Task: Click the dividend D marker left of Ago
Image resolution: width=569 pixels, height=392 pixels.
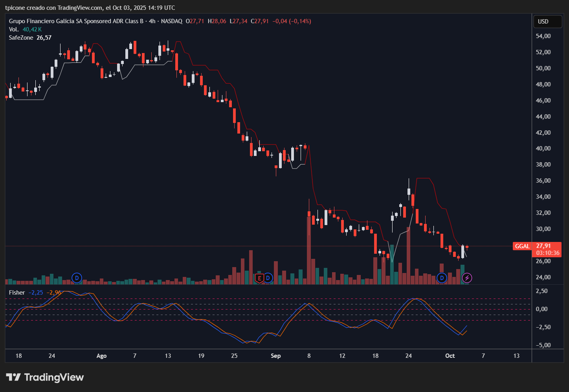Action: point(77,278)
